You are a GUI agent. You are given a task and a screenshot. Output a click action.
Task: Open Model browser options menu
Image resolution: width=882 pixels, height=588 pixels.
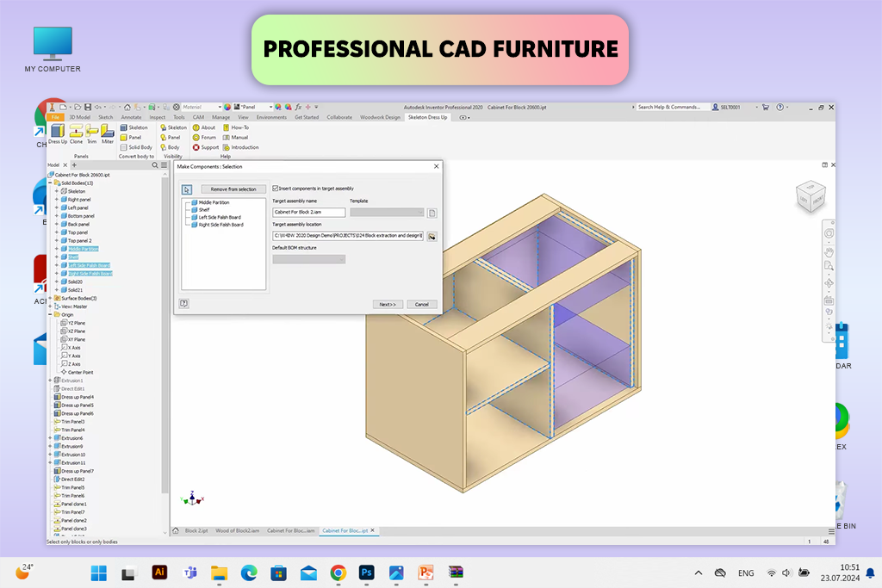pyautogui.click(x=165, y=165)
